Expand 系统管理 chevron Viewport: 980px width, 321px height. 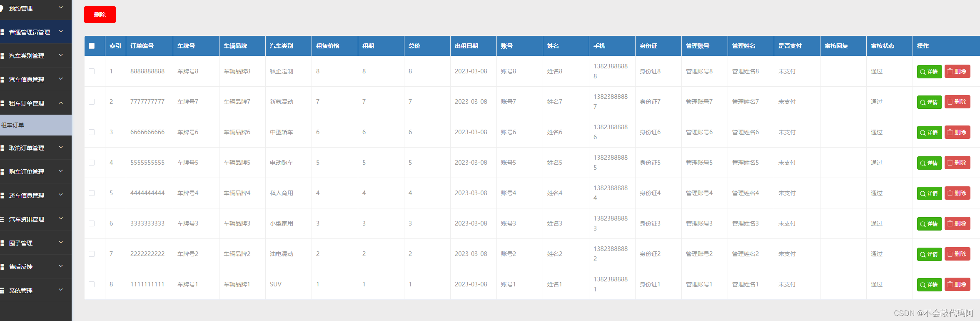point(61,290)
